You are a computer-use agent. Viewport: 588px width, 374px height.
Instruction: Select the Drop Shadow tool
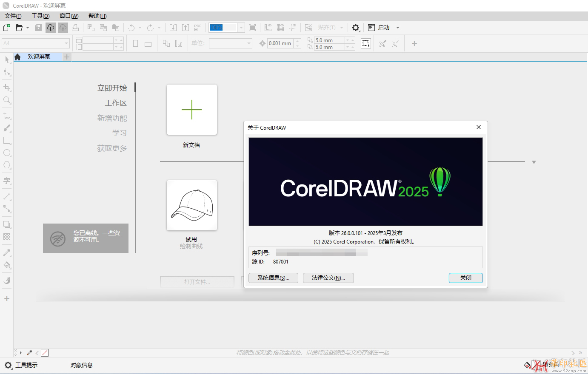tap(7, 224)
